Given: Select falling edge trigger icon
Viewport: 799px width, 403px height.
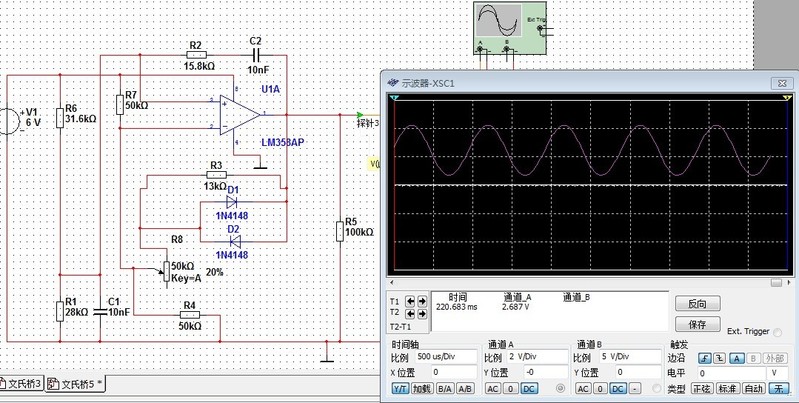Looking at the screenshot, I should click(x=721, y=358).
